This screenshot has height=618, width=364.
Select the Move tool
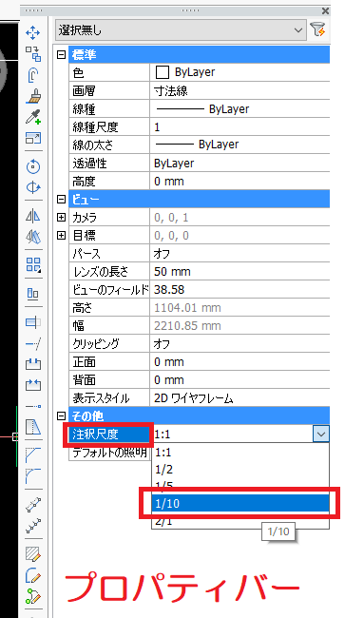pos(33,32)
